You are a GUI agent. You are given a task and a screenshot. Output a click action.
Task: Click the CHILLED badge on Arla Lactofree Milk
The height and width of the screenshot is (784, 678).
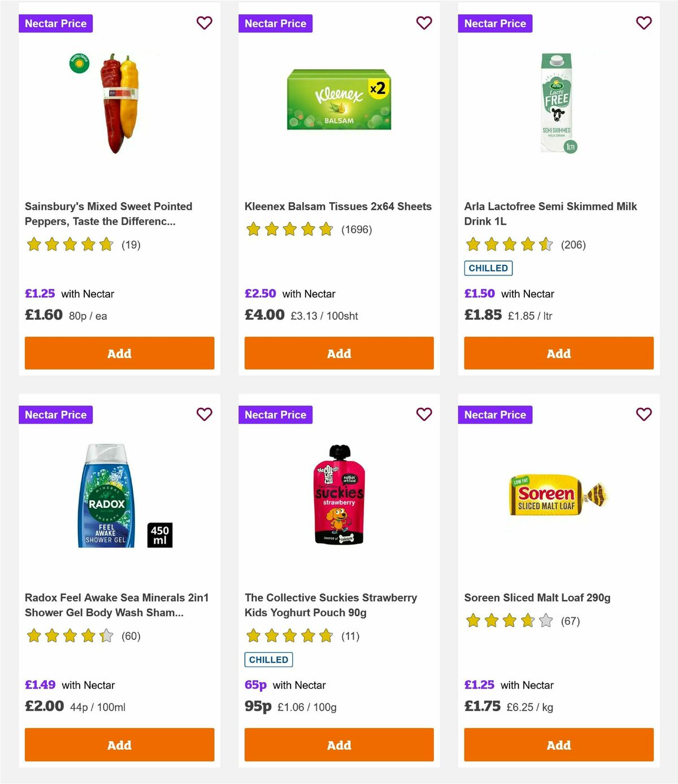(x=488, y=268)
